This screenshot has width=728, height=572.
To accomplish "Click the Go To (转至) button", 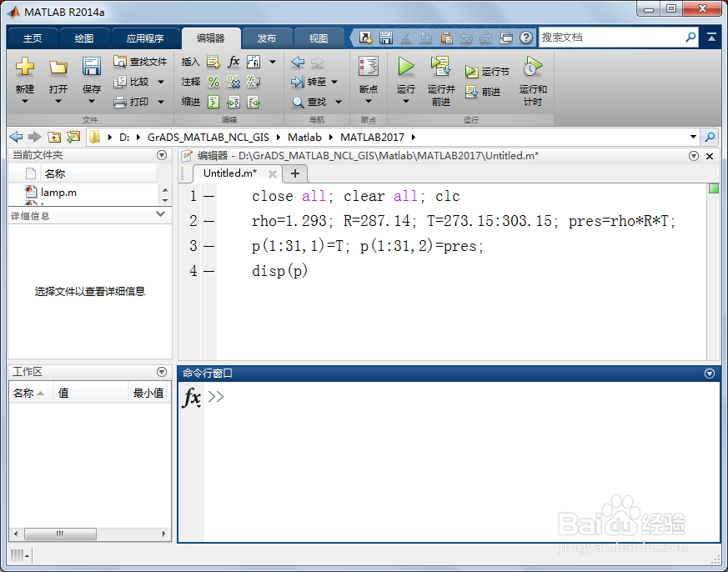I will (x=309, y=82).
